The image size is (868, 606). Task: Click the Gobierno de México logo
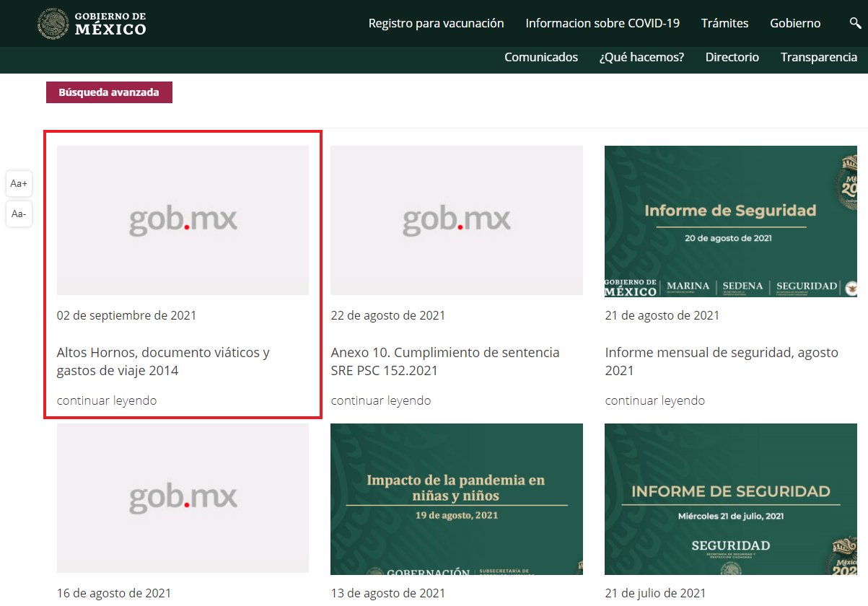click(x=92, y=24)
